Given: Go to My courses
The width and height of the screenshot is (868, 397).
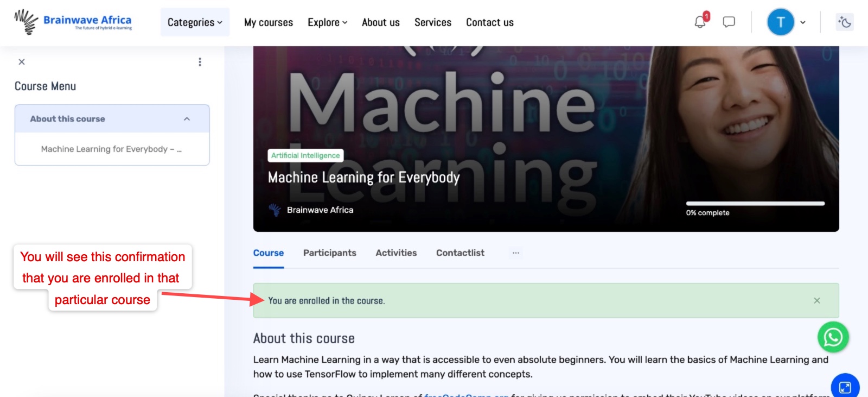Looking at the screenshot, I should point(269,22).
